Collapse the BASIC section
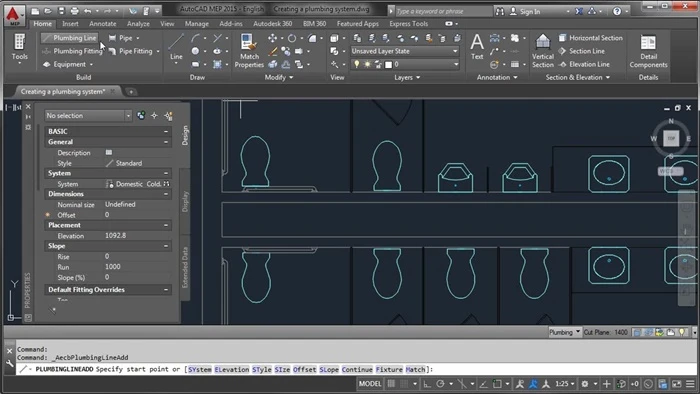The image size is (700, 394). point(166,131)
